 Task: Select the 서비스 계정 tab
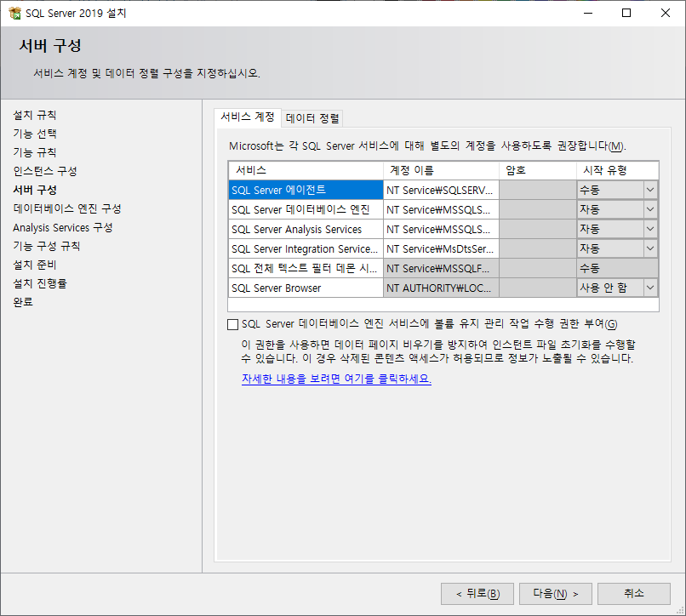248,117
